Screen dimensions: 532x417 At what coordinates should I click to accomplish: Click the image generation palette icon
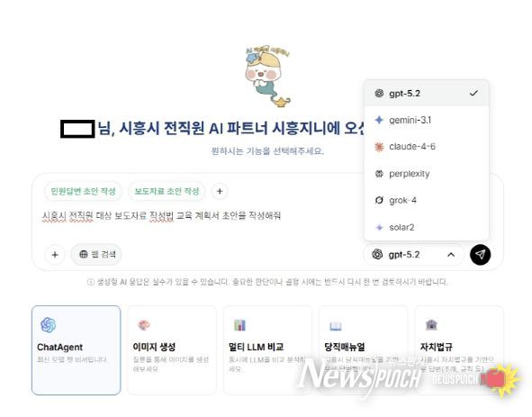(x=144, y=325)
